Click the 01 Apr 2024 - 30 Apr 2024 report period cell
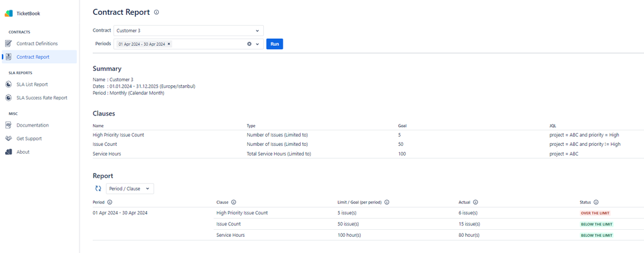 coord(120,213)
